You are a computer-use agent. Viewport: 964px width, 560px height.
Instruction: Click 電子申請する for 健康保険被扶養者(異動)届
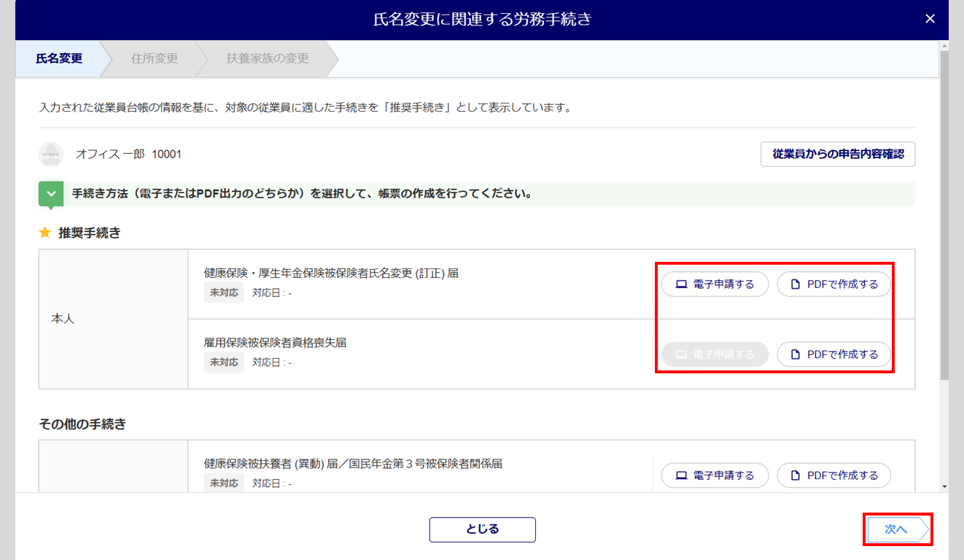click(x=715, y=475)
